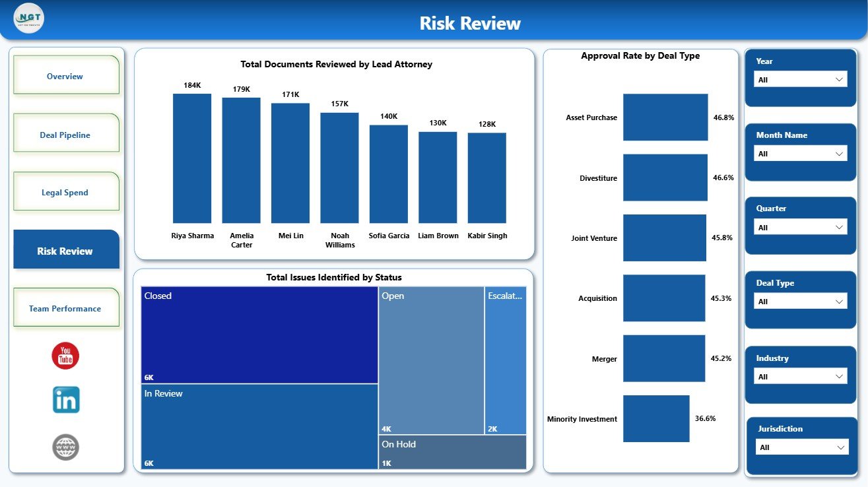Navigate to Team Performance page

point(66,308)
